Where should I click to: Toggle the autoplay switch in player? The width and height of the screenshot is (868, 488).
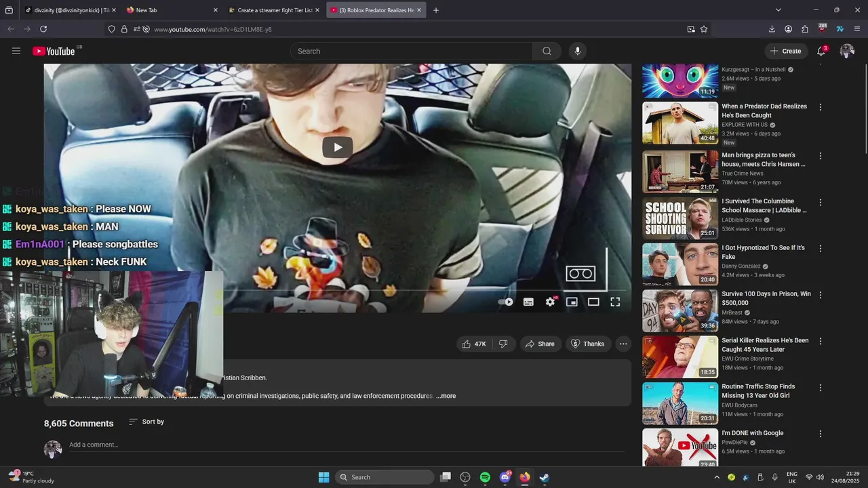(506, 302)
